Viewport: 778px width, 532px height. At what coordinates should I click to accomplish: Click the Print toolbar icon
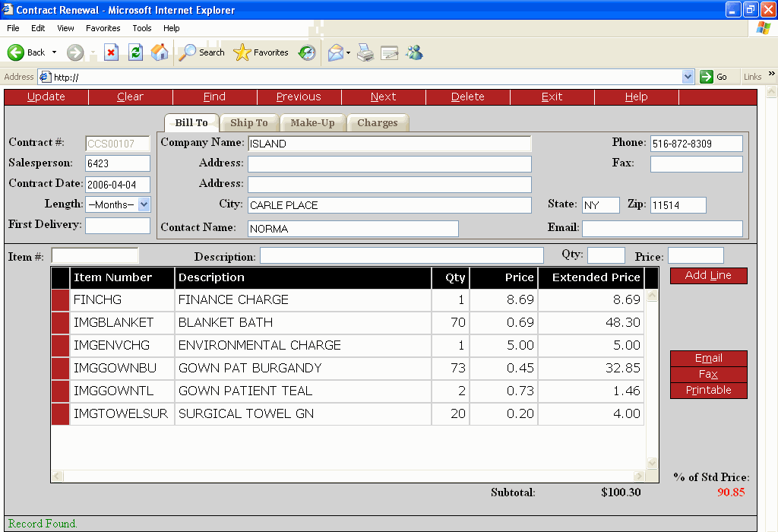(x=365, y=52)
